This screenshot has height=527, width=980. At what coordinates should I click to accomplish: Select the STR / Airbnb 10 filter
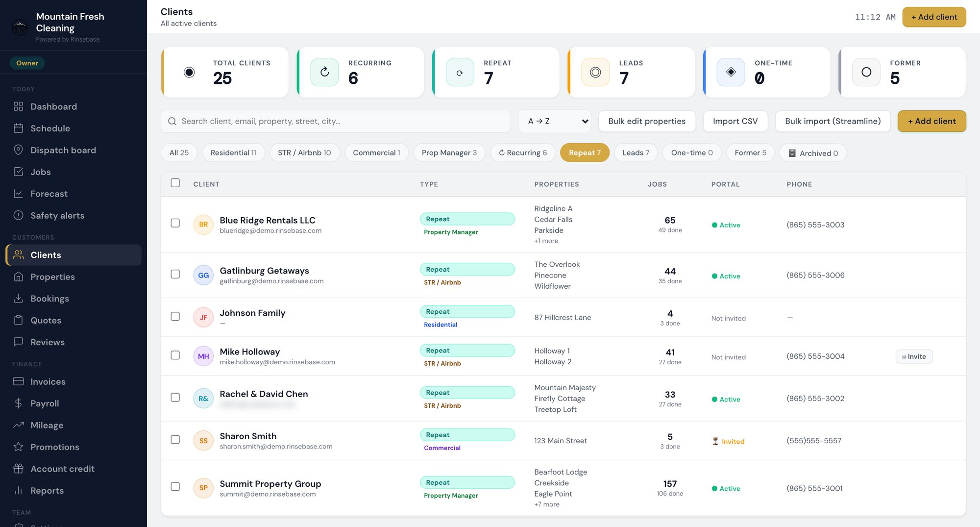pos(304,152)
